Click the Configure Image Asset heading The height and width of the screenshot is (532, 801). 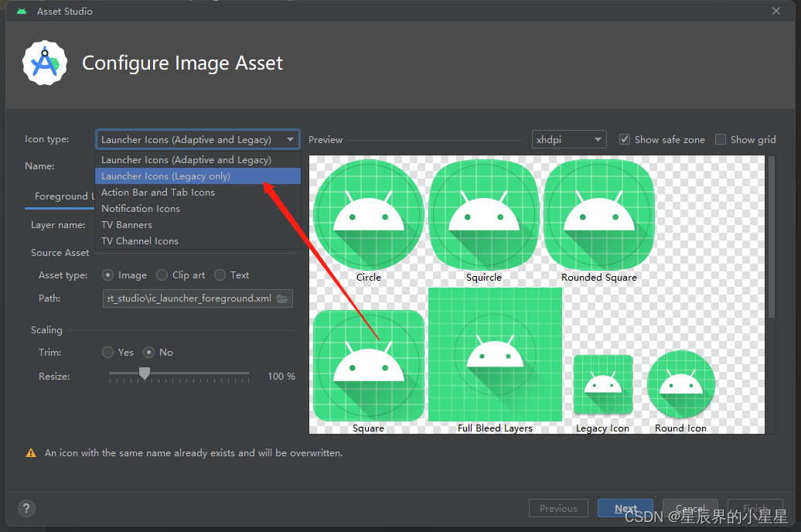click(182, 63)
